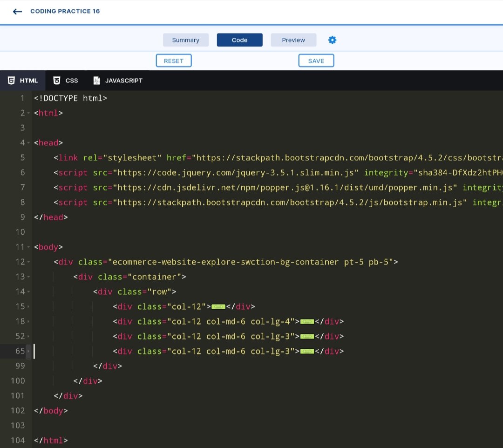The image size is (503, 448).
Task: Click line number 103 in gutter
Action: [x=18, y=426]
